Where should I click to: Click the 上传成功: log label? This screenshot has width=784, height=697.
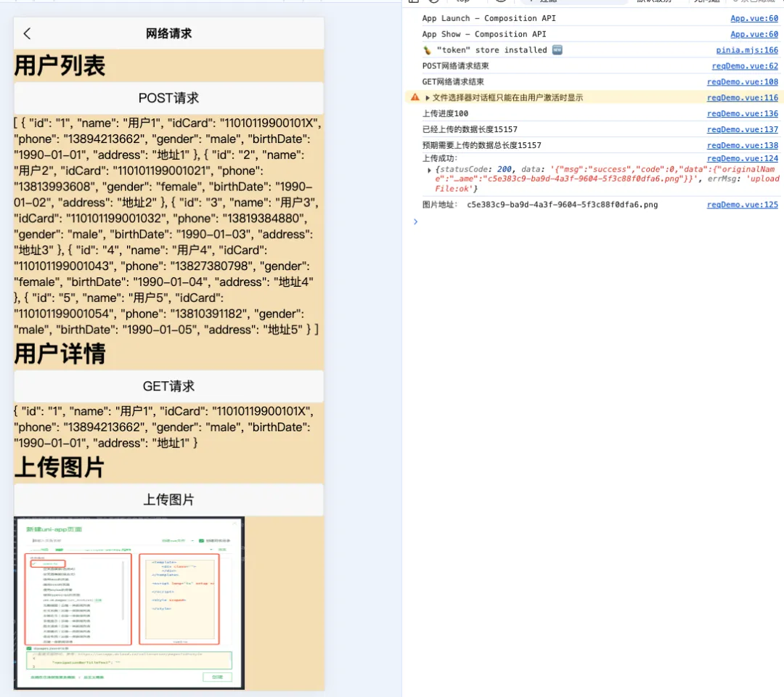pos(439,158)
